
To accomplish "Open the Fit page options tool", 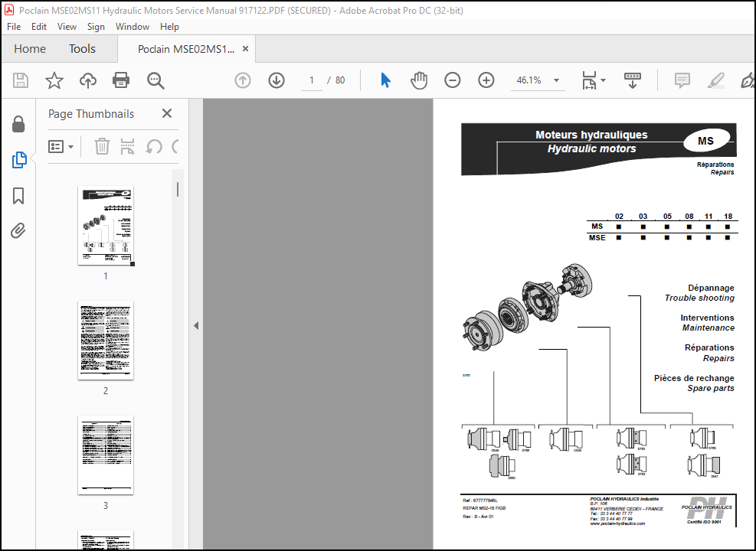I will (589, 80).
